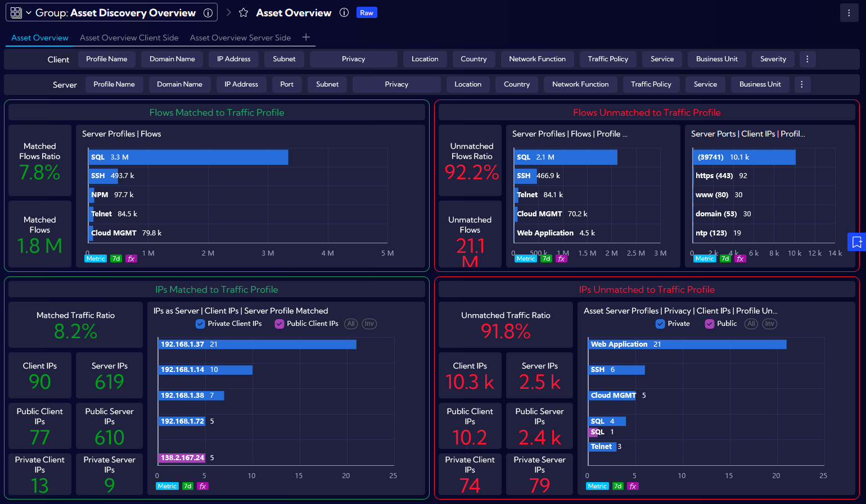
Task: Switch to Asset Overview Server Side tab
Action: click(240, 38)
